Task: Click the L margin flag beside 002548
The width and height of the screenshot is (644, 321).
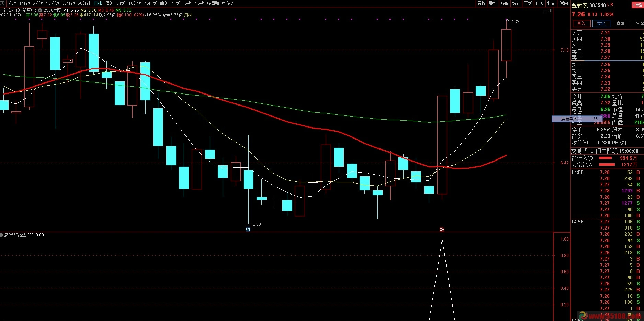Action: tap(608, 5)
